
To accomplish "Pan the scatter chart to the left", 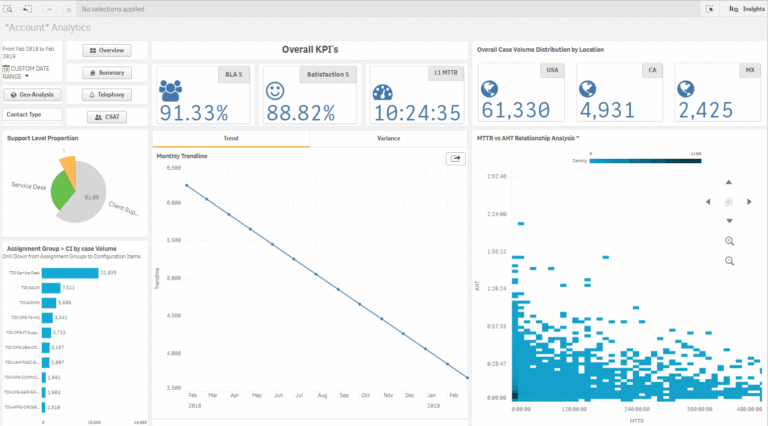I will point(710,201).
